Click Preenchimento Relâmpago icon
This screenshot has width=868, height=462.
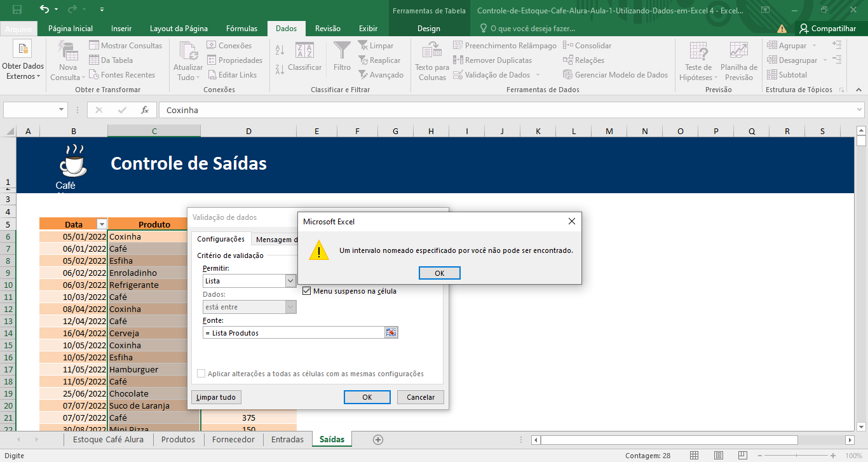coord(458,46)
